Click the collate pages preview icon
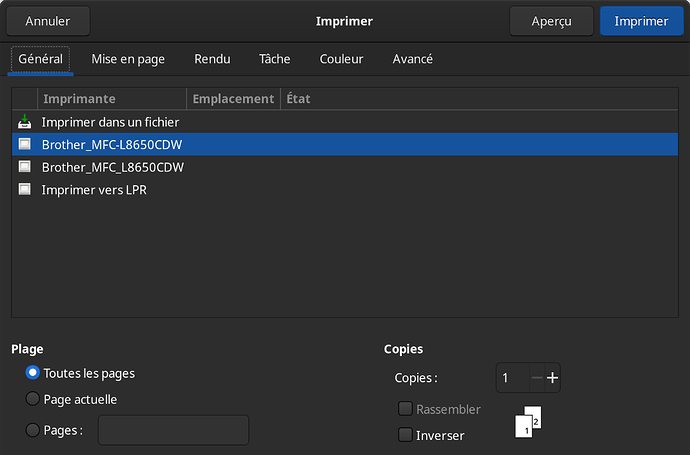The image size is (690, 455). pos(528,421)
